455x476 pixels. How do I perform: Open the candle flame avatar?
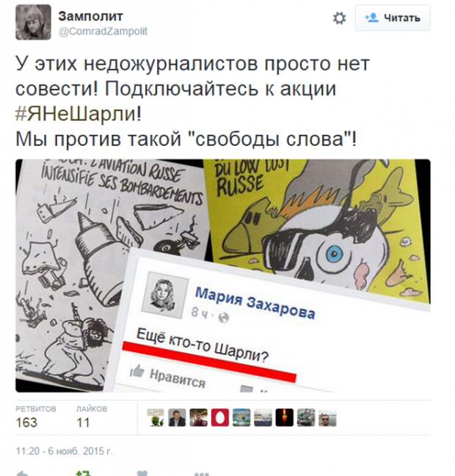284,417
